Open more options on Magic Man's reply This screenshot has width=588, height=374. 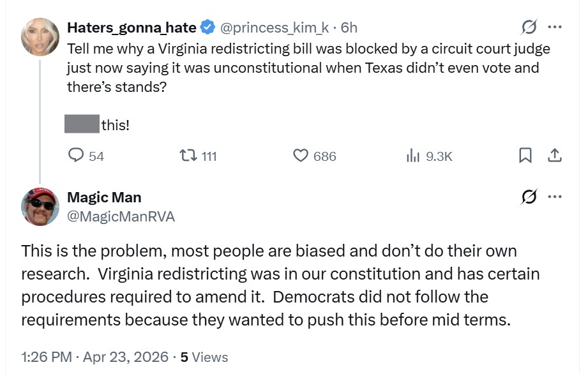555,197
